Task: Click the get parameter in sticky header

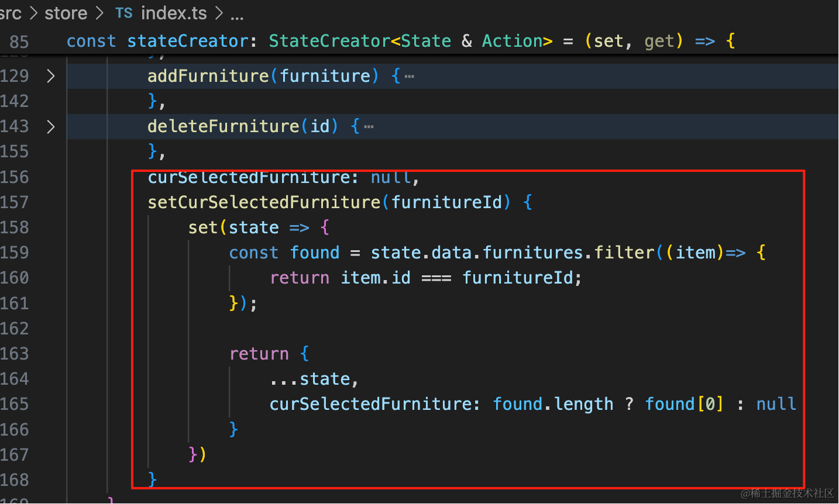Action: (x=659, y=41)
